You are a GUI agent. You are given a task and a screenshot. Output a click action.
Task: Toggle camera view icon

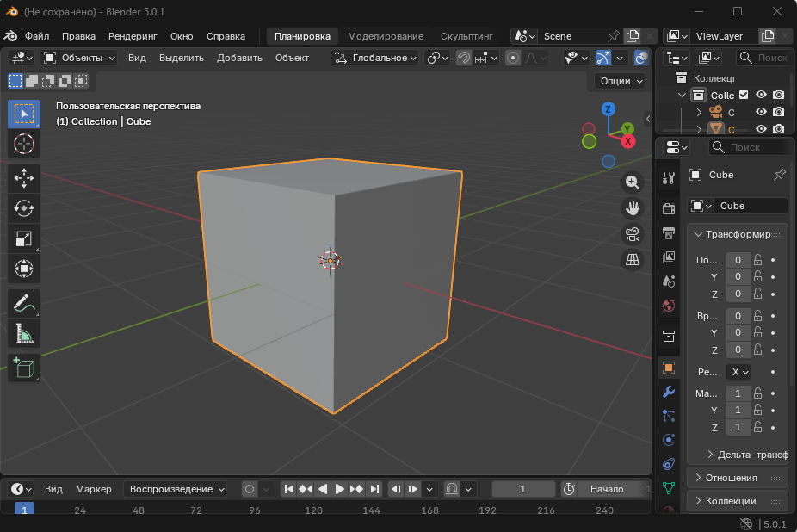click(633, 234)
